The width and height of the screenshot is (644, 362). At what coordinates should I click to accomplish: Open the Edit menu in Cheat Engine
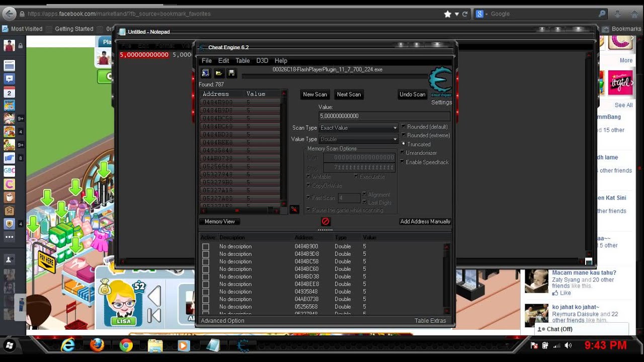click(x=223, y=61)
